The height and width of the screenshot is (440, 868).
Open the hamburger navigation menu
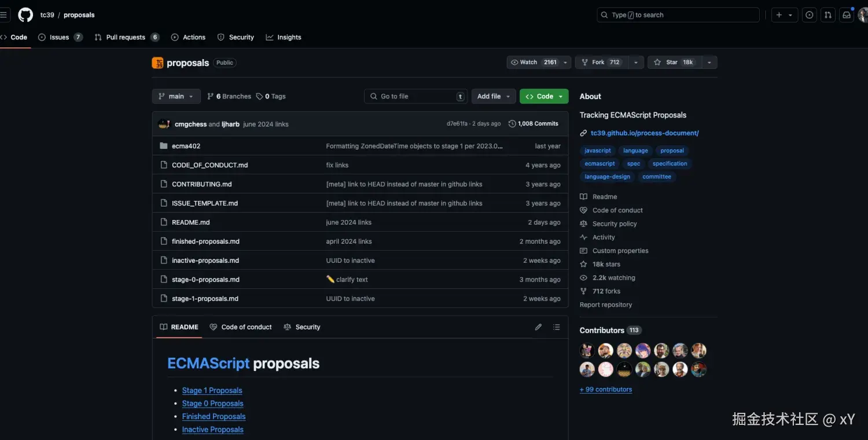coord(3,15)
